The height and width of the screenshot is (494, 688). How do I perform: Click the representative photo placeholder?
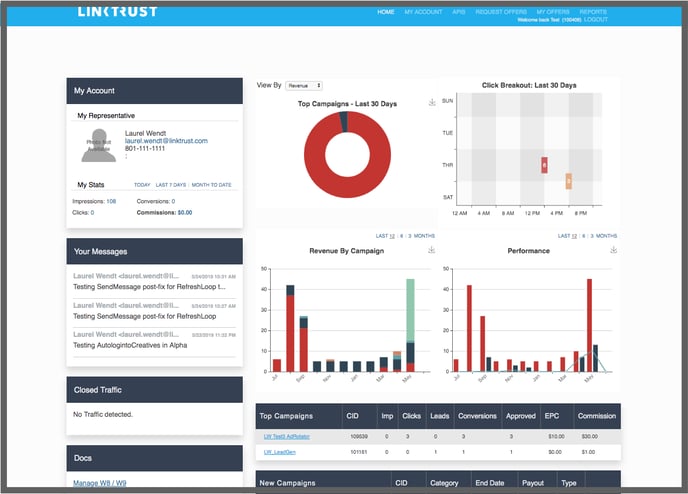tap(99, 145)
